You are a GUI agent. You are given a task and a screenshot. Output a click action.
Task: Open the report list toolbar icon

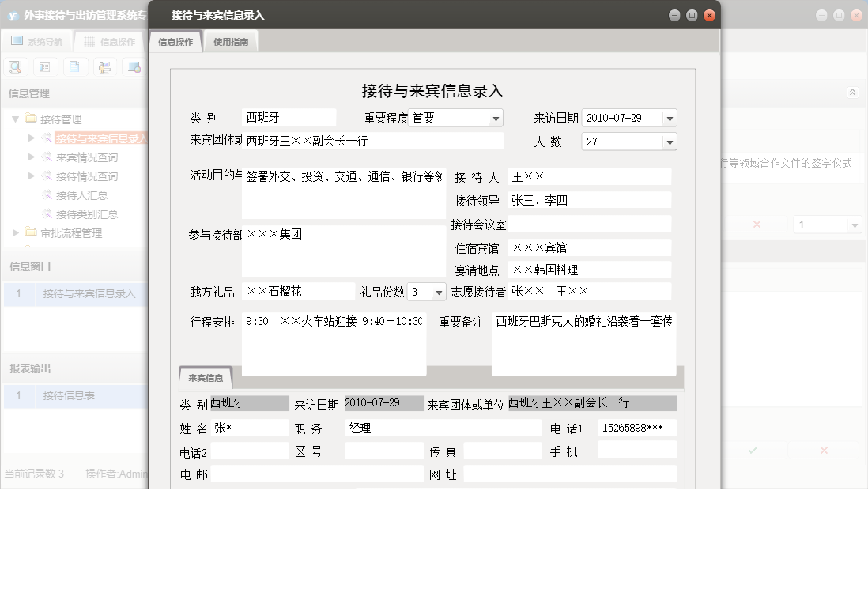(45, 66)
